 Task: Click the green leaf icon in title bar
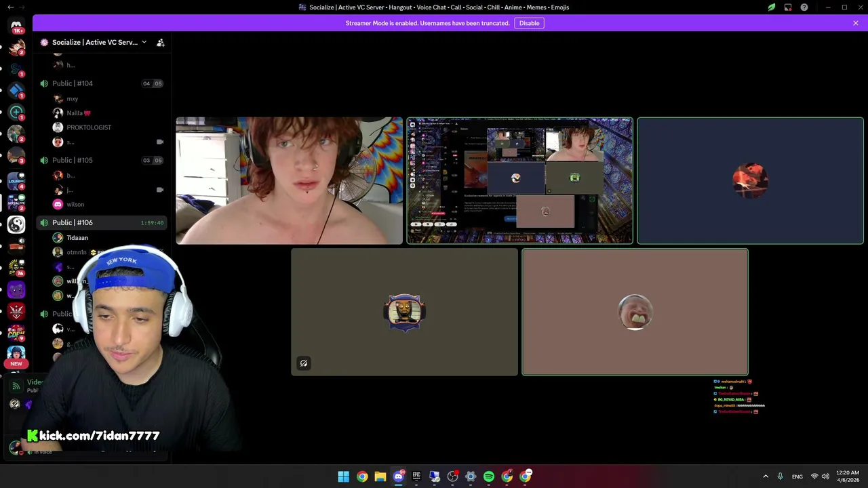pyautogui.click(x=772, y=7)
